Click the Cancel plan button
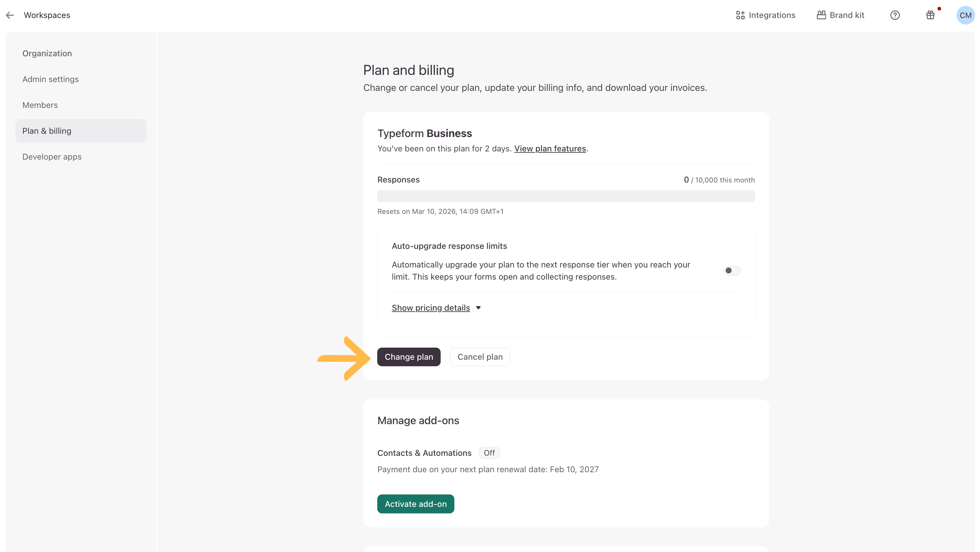The height and width of the screenshot is (552, 980). point(480,357)
